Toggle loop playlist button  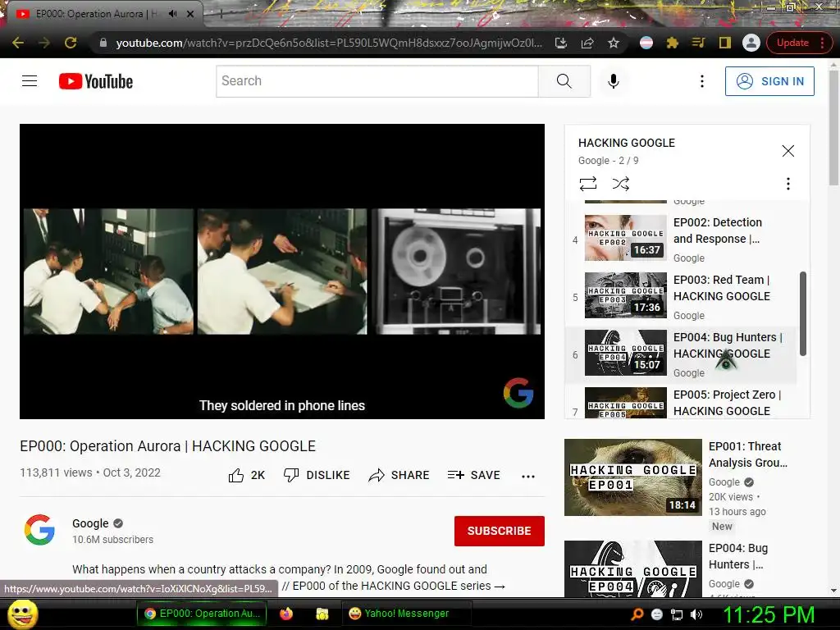tap(588, 184)
